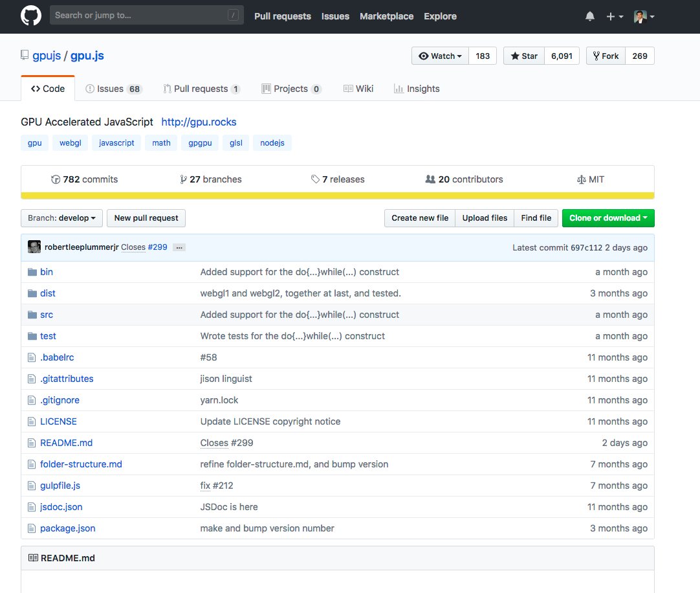Star the repository
The width and height of the screenshot is (700, 593).
(524, 56)
